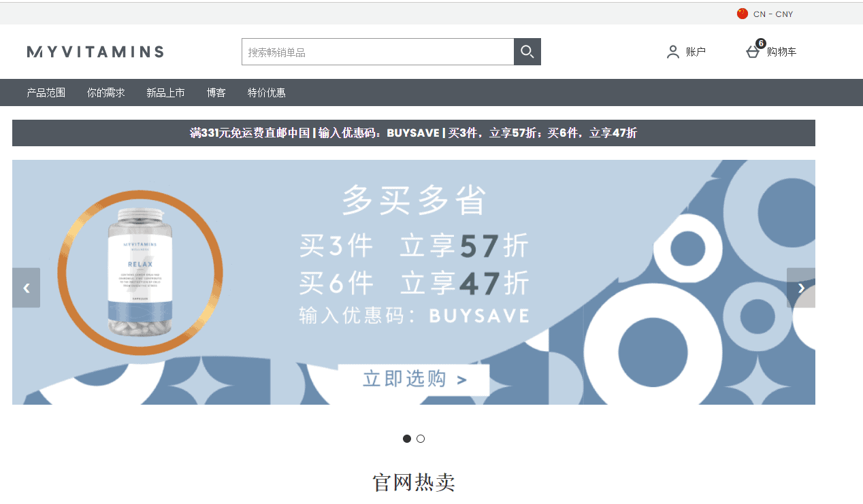This screenshot has width=863, height=504.
Task: Click the cart badge showing 6
Action: (x=760, y=44)
